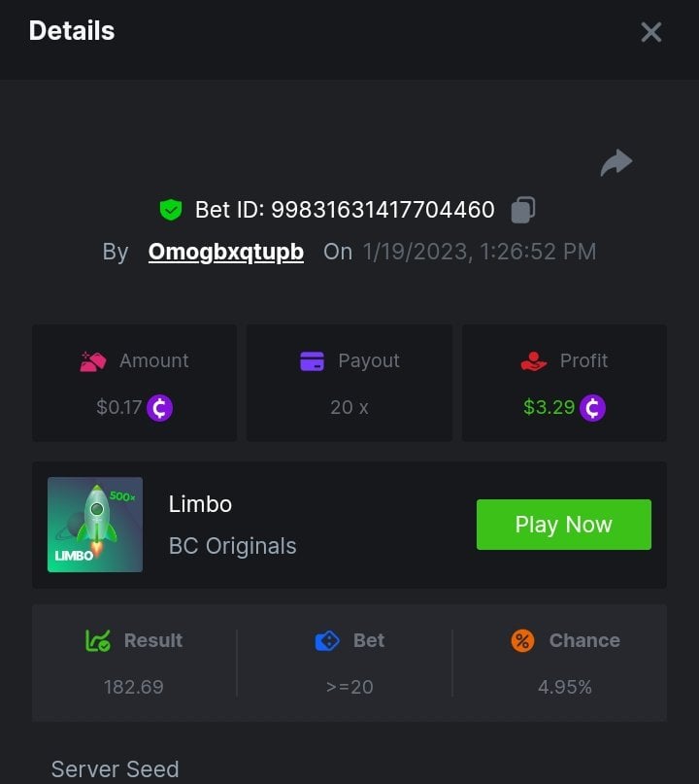Open the Omogbxqtupb user profile
699x784 pixels.
tap(225, 252)
